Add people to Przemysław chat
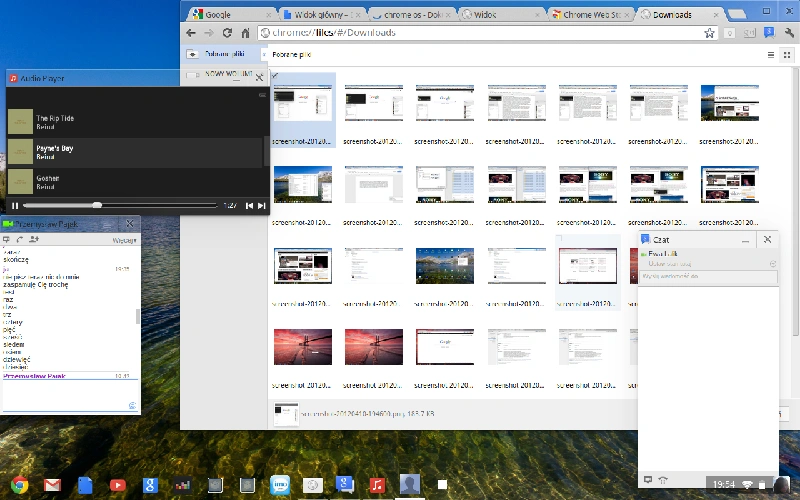 pos(34,239)
